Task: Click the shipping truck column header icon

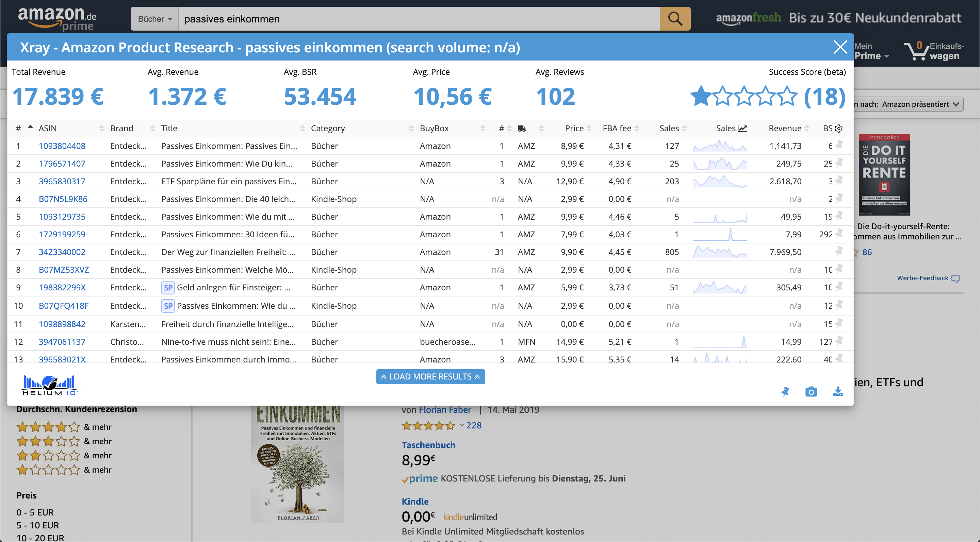Action: pyautogui.click(x=522, y=129)
